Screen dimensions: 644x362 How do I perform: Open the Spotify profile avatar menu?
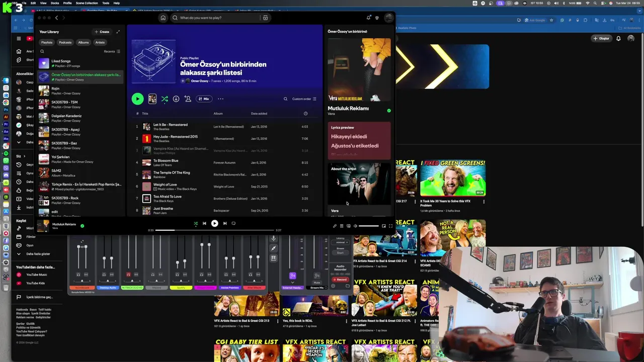pos(389,18)
